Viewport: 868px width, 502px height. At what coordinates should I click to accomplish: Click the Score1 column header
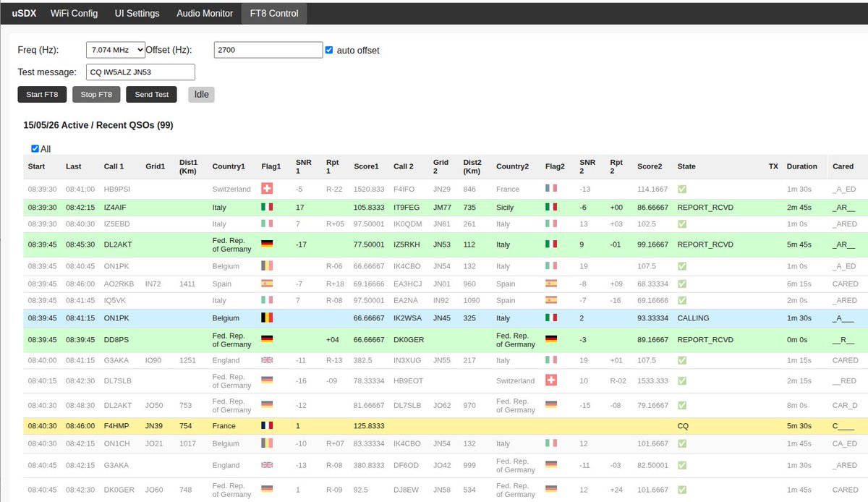366,166
